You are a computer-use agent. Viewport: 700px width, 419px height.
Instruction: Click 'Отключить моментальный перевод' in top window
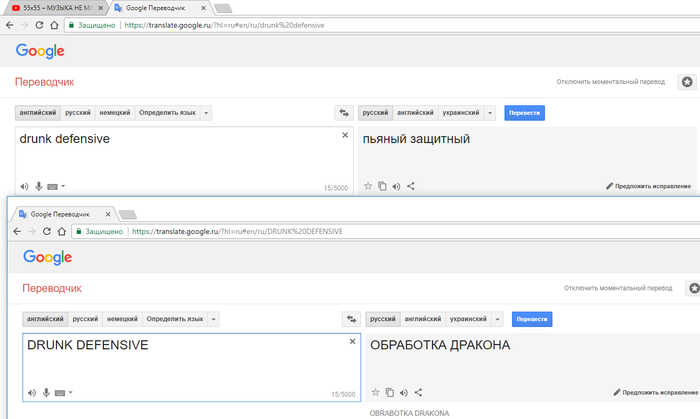pos(611,83)
